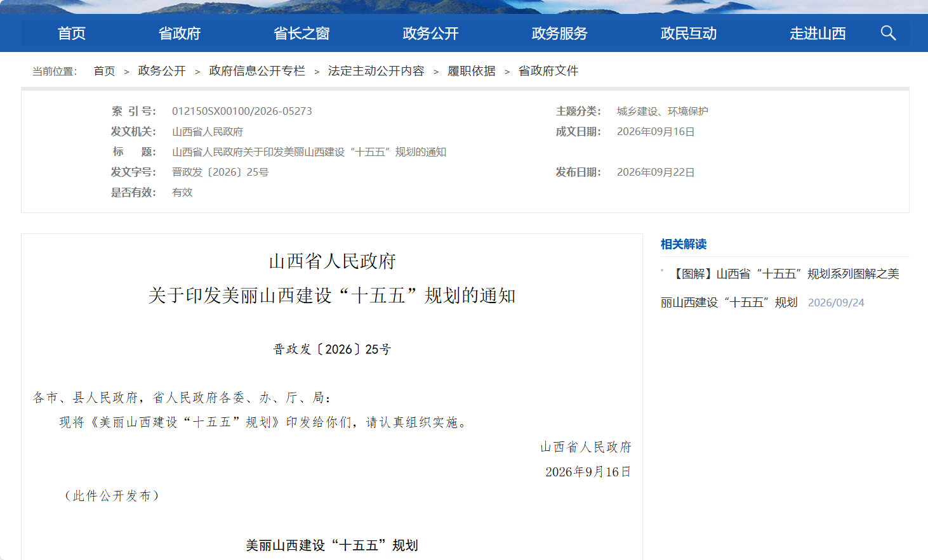Click the document number 晋政发〔2026〕25号 in the metadata
This screenshot has width=928, height=560.
pyautogui.click(x=220, y=172)
